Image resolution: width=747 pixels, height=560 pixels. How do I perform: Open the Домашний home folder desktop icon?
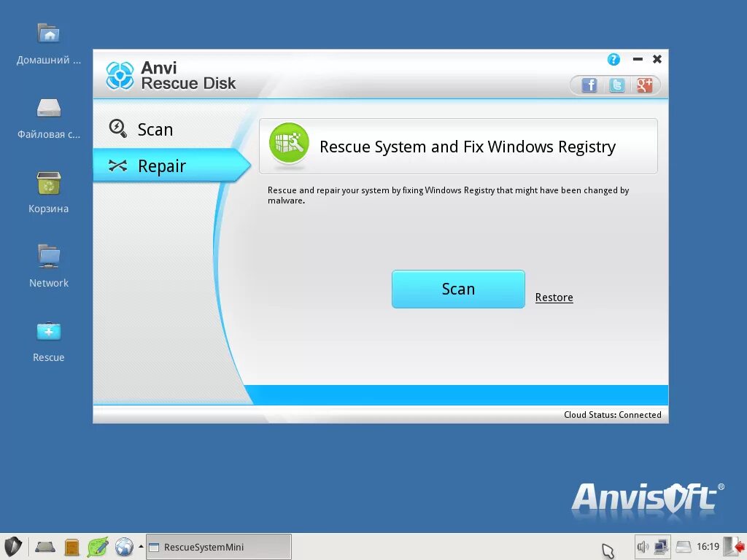49,44
